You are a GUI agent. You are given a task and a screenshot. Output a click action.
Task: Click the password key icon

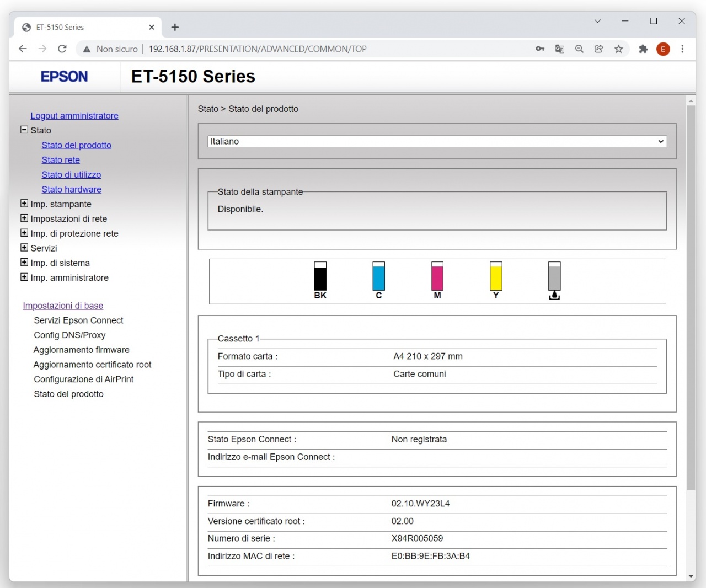pos(540,49)
